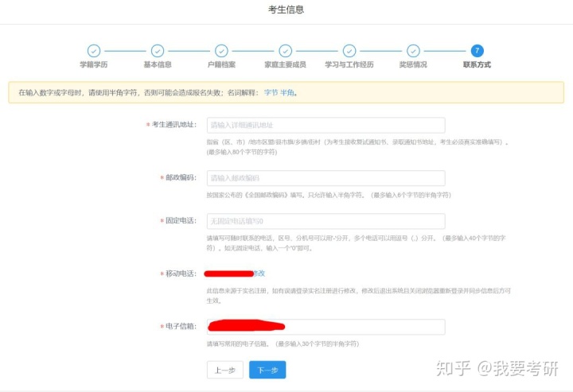This screenshot has width=573, height=392.
Task: Click the 固定电话 field label
Action: tap(181, 220)
